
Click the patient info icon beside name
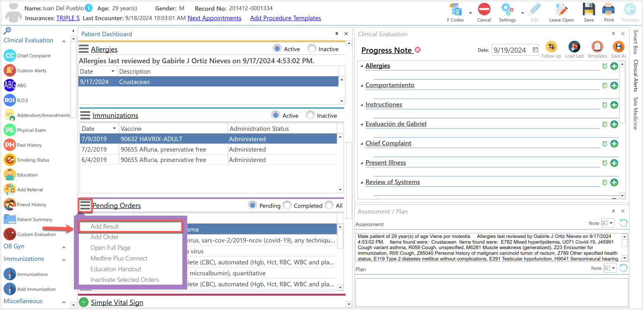(89, 8)
